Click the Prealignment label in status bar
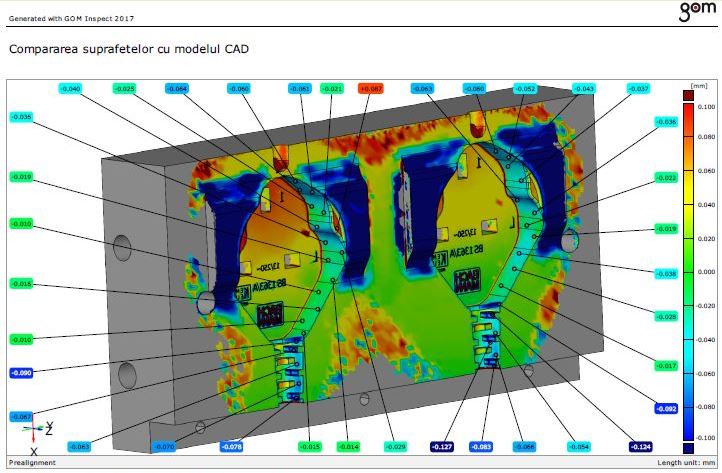This screenshot has height=473, width=722. click(28, 463)
